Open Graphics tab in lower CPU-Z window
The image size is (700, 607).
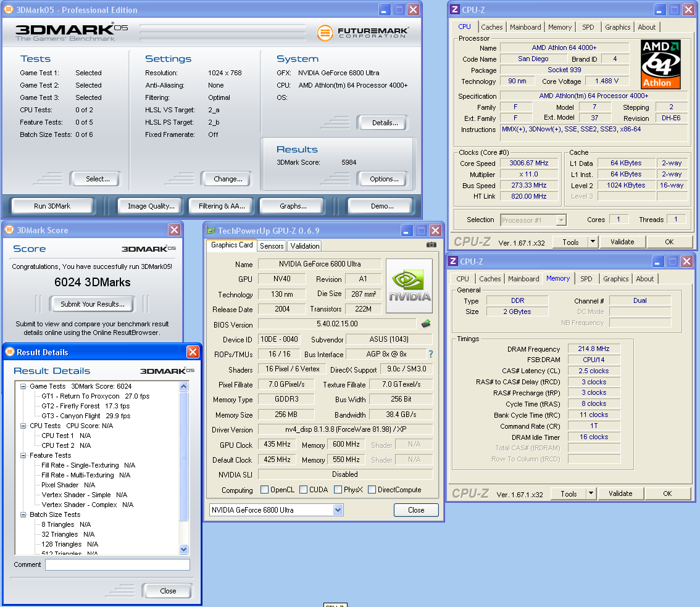[x=615, y=279]
